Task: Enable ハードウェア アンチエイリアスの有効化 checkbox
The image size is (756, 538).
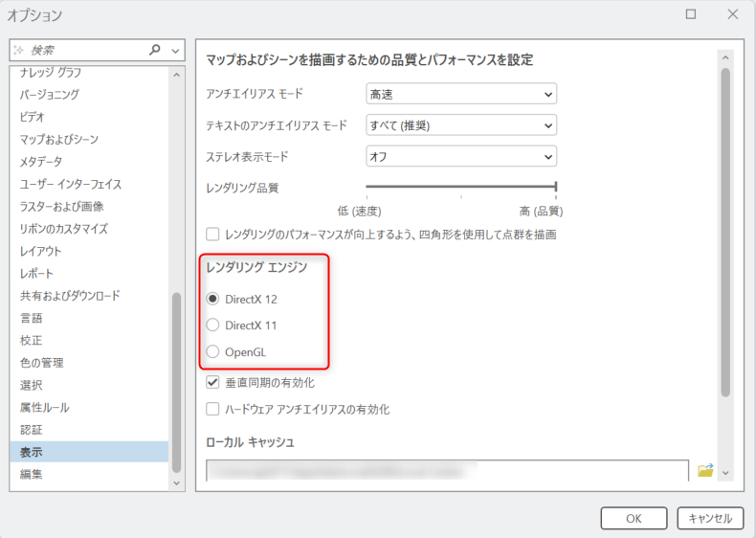Action: point(213,410)
